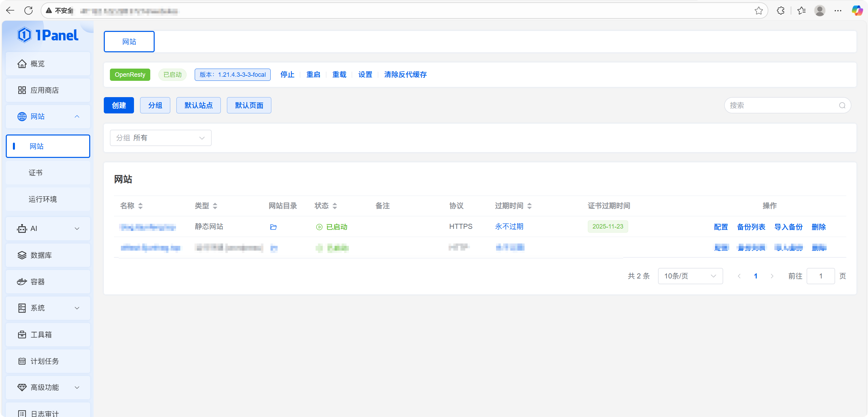Open browser extensions puzzle icon
Screen dimensions: 868x417
pyautogui.click(x=780, y=11)
